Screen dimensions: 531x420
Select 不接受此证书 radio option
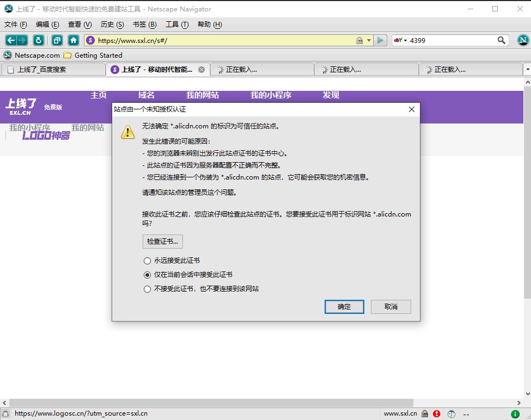(147, 289)
